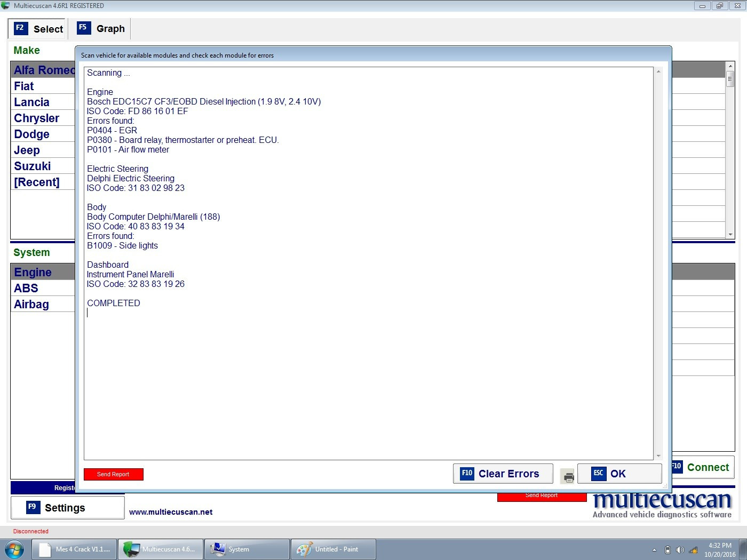Image resolution: width=747 pixels, height=560 pixels.
Task: Click the ESC OK button
Action: tap(619, 474)
